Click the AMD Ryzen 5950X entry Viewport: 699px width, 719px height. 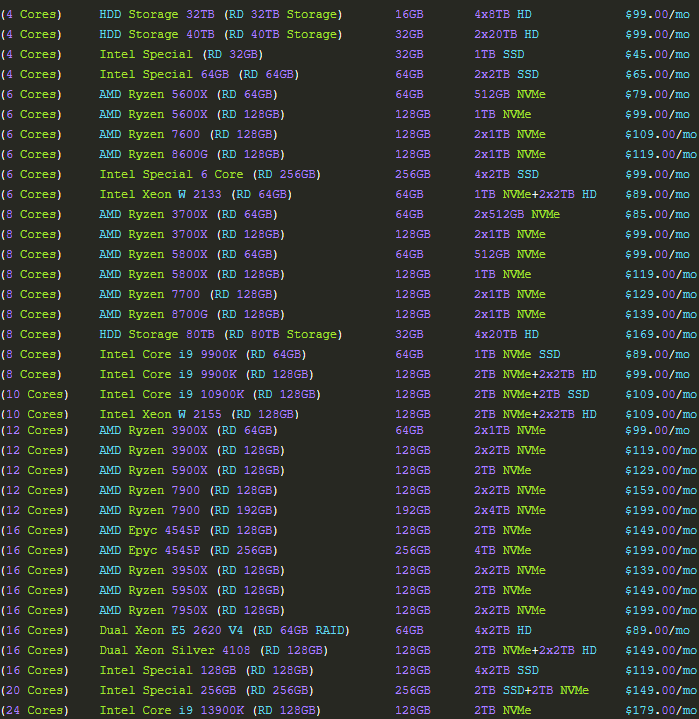[192, 591]
